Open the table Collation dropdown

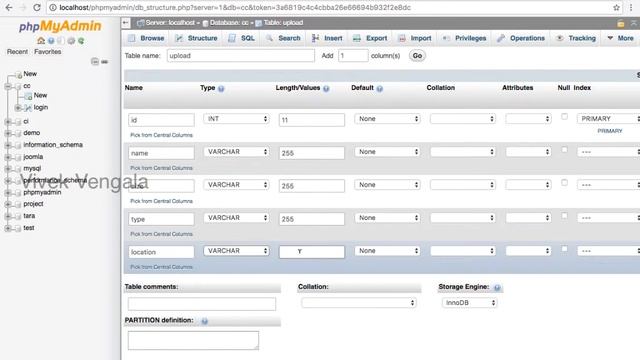[x=359, y=303]
